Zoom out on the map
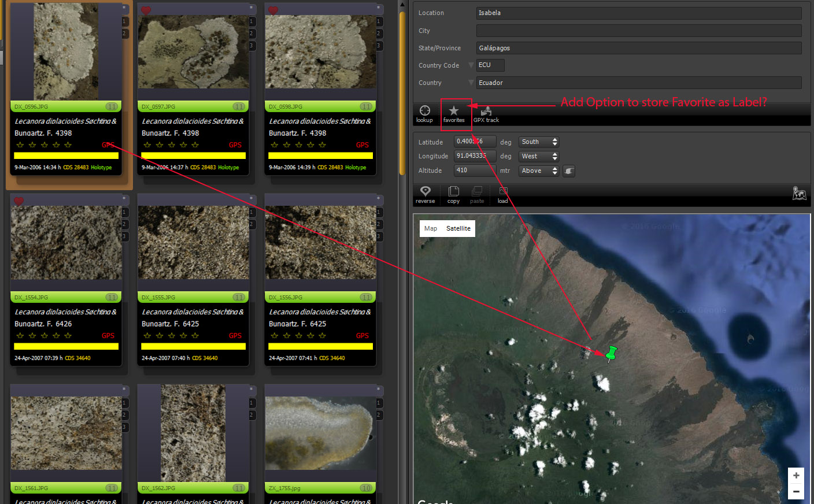 pyautogui.click(x=796, y=491)
